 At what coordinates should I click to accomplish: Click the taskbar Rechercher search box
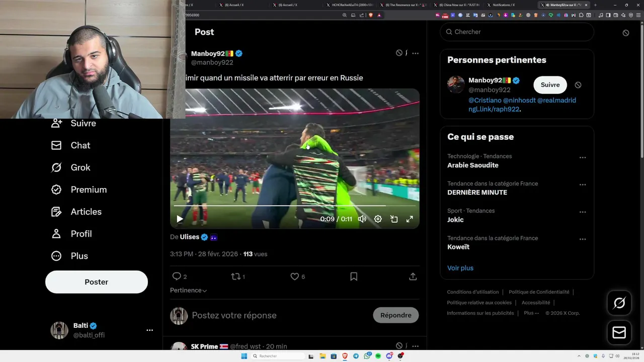point(278,356)
